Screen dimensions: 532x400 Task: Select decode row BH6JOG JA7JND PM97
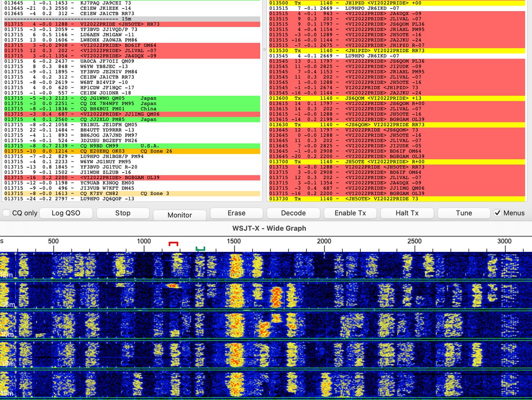coord(131,135)
